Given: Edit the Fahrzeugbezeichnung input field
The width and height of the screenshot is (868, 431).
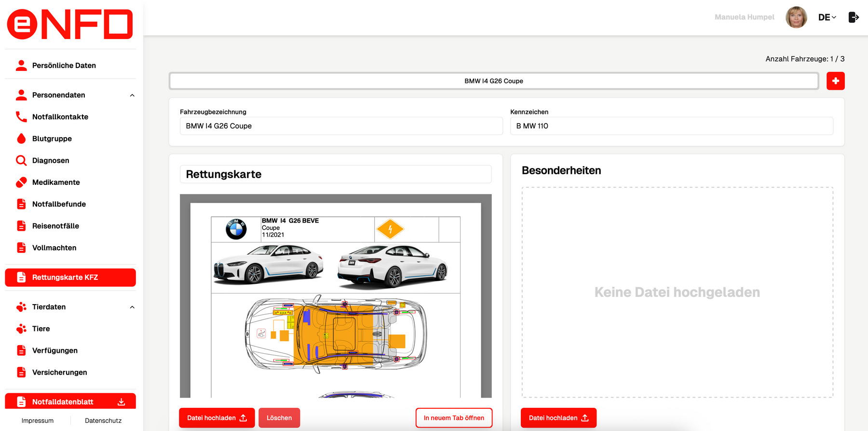Looking at the screenshot, I should tap(341, 126).
